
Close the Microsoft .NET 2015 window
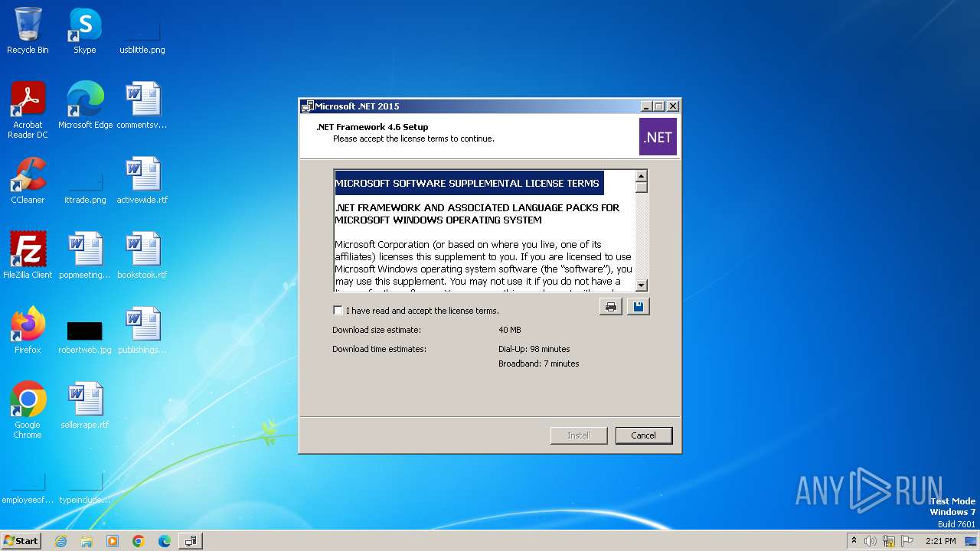[x=673, y=106]
